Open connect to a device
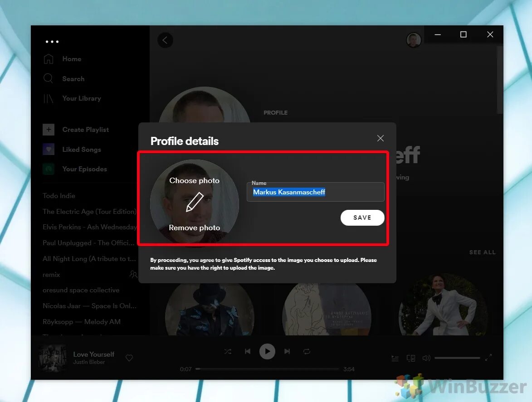This screenshot has height=402, width=532. 411,358
